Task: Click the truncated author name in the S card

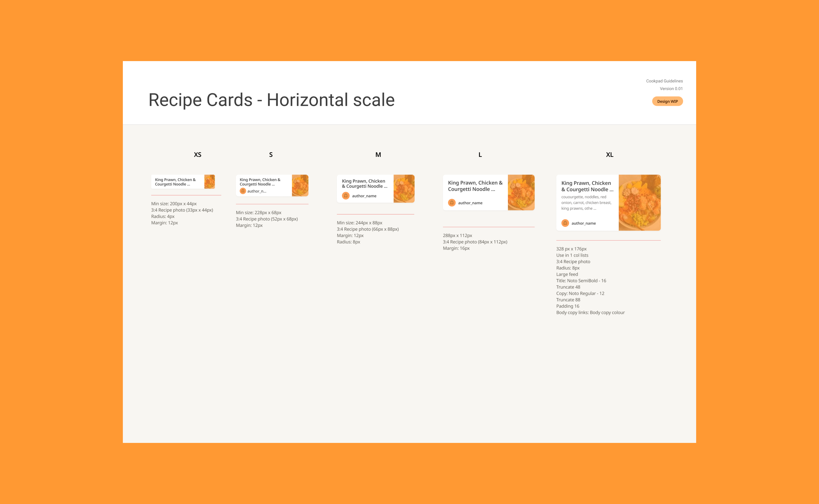Action: [x=257, y=191]
